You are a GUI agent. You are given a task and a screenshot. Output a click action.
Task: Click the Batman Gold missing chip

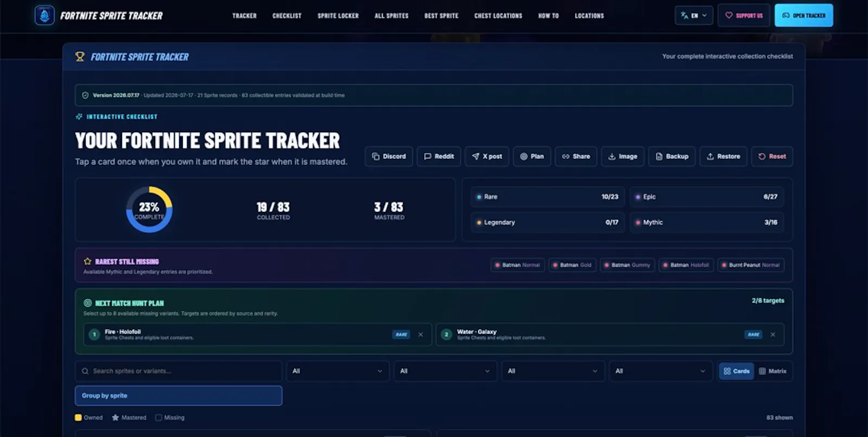[x=572, y=265]
